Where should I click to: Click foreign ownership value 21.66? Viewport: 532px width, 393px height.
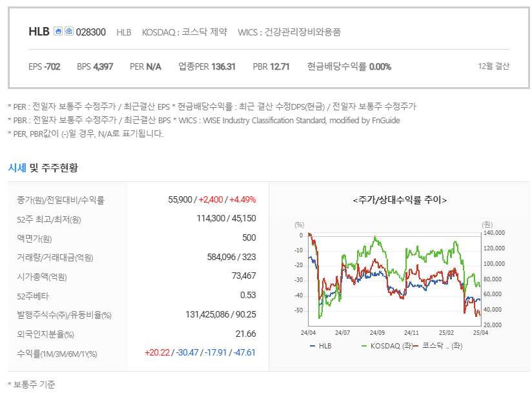click(x=245, y=334)
